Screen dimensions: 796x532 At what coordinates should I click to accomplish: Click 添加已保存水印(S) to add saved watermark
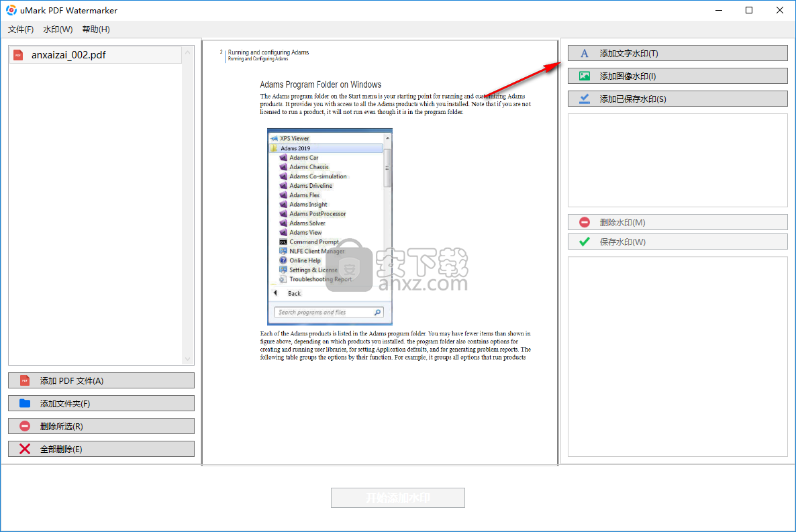[678, 99]
